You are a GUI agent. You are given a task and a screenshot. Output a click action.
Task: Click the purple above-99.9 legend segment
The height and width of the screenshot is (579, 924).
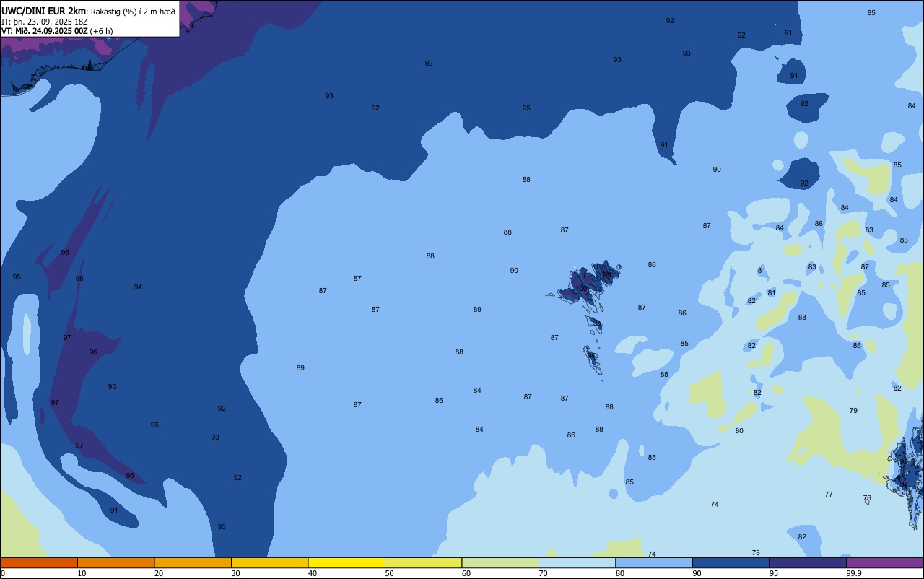click(884, 562)
